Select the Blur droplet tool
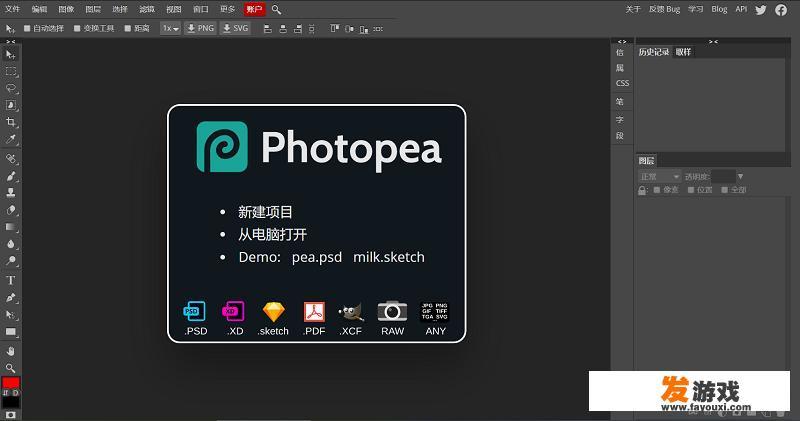 click(x=11, y=243)
